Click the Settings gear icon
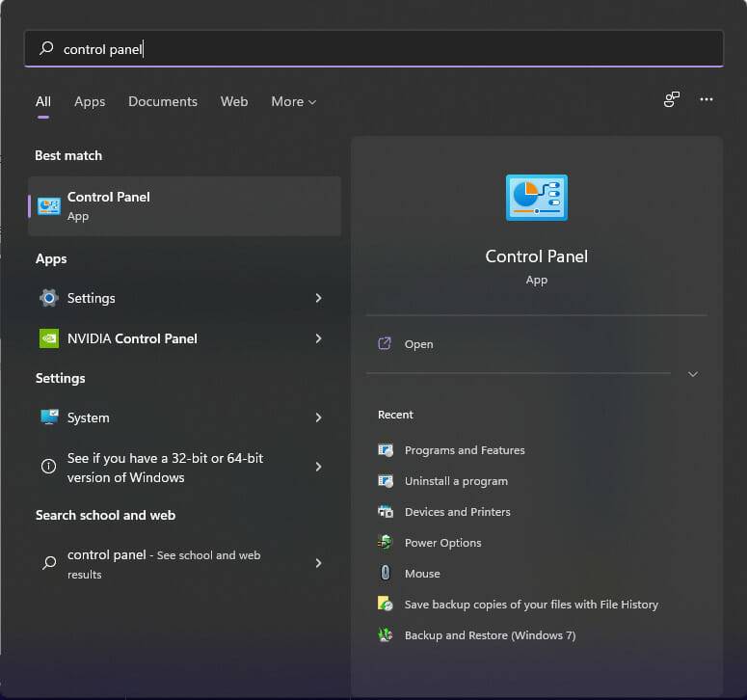Viewport: 747px width, 700px height. point(49,298)
